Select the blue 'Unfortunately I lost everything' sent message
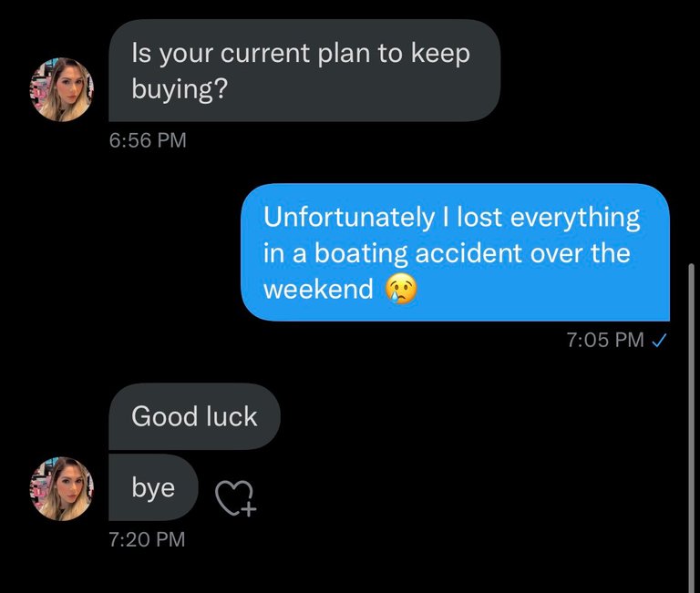Image resolution: width=700 pixels, height=593 pixels. click(456, 252)
